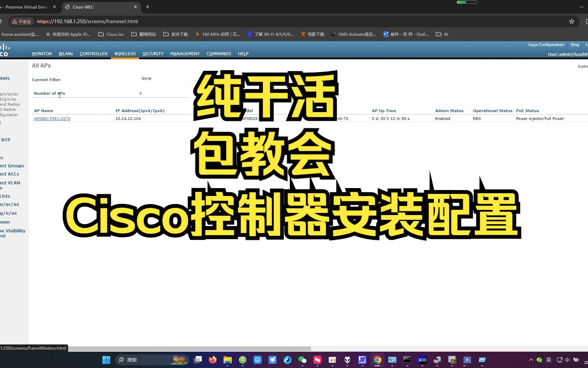
Task: Click the AP Up Time column header
Action: [x=384, y=111]
